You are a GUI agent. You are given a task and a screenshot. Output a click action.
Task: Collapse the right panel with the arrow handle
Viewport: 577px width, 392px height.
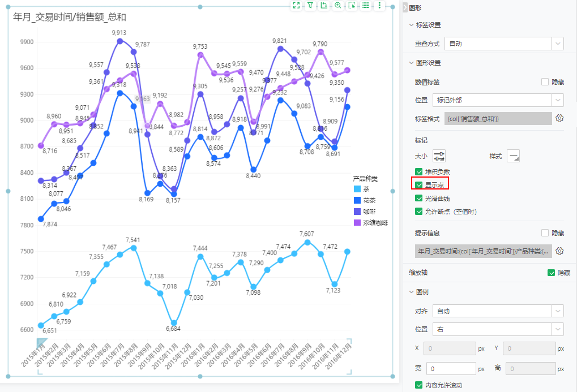(405, 7)
